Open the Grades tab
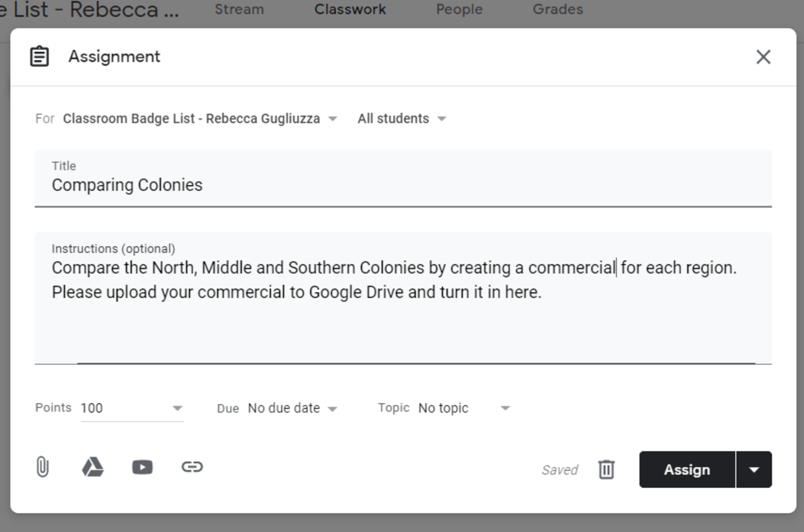The width and height of the screenshot is (804, 532). click(557, 9)
